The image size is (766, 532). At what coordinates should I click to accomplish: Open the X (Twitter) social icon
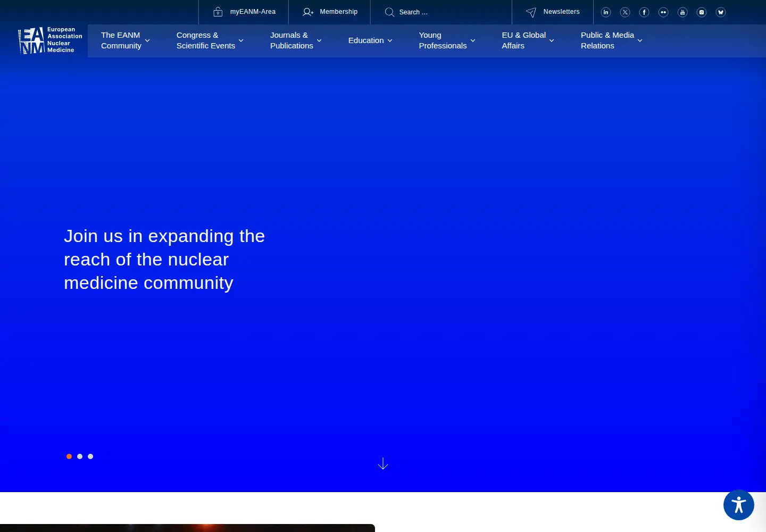(625, 12)
